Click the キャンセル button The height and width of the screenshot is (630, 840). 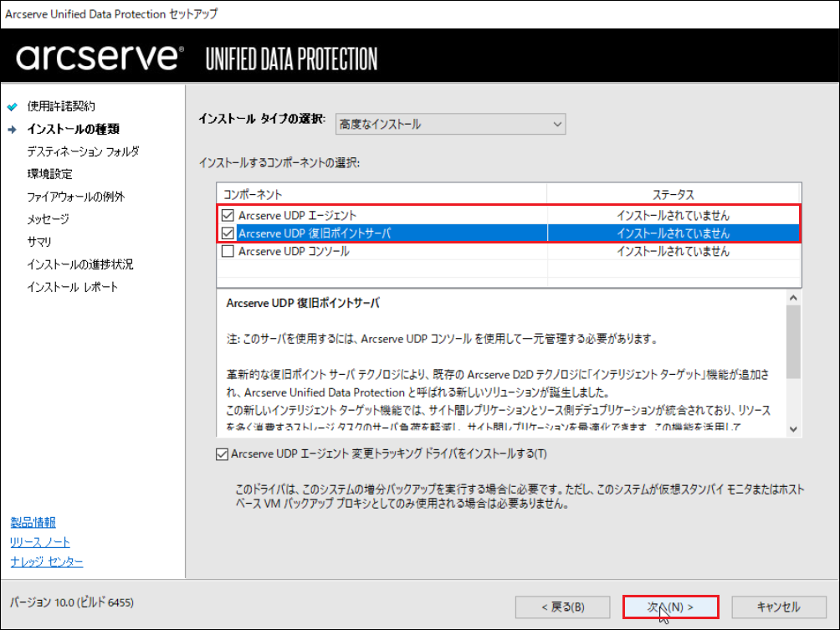(x=778, y=607)
